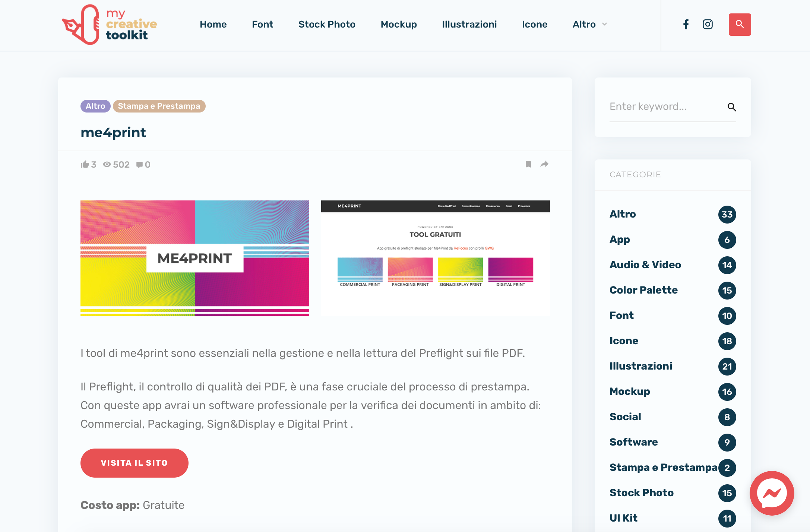The height and width of the screenshot is (532, 810).
Task: Open the ME4PRINT colorful banner image
Action: (195, 258)
